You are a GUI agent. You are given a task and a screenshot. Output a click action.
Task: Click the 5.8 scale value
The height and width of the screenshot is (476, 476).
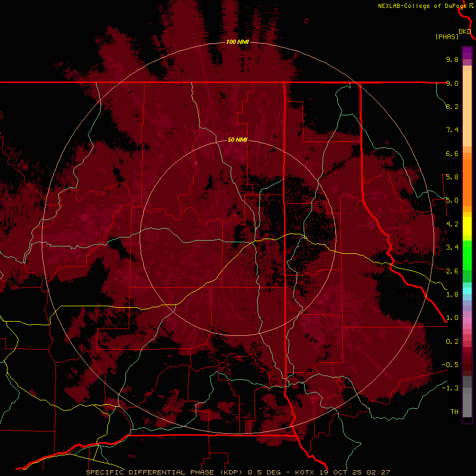click(x=452, y=177)
